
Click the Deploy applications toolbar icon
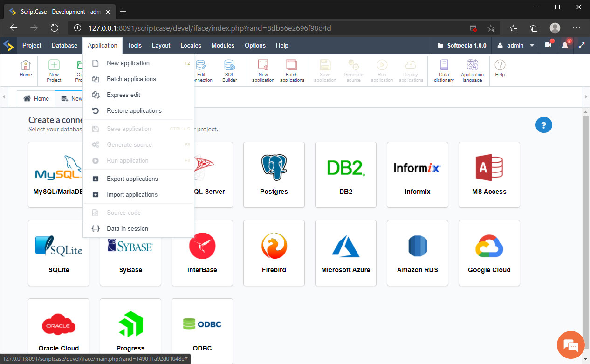point(411,71)
